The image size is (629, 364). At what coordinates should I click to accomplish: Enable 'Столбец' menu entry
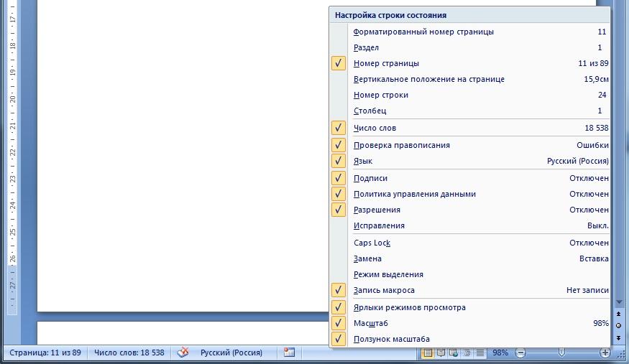469,111
